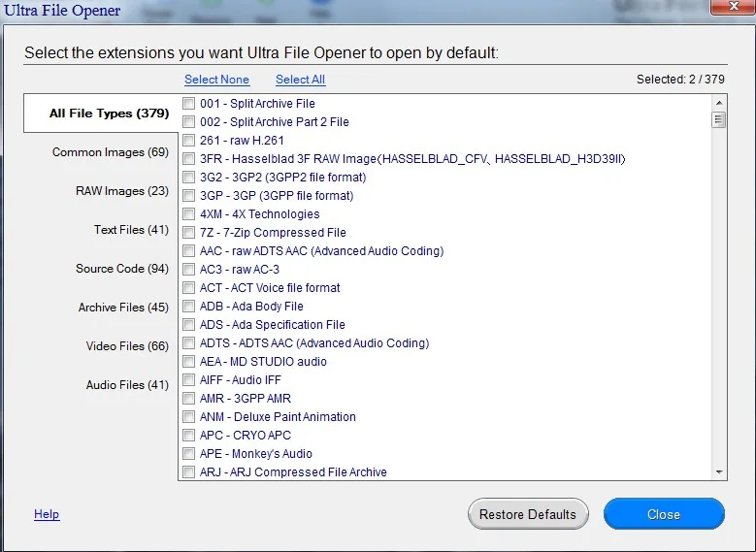Click the 'Selected: 2 / 379' counter text

tap(680, 79)
